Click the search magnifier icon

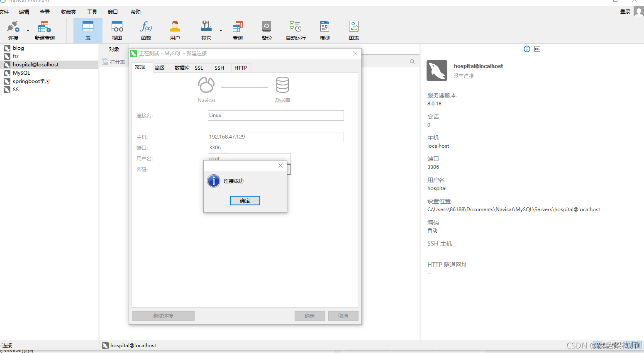(x=412, y=62)
